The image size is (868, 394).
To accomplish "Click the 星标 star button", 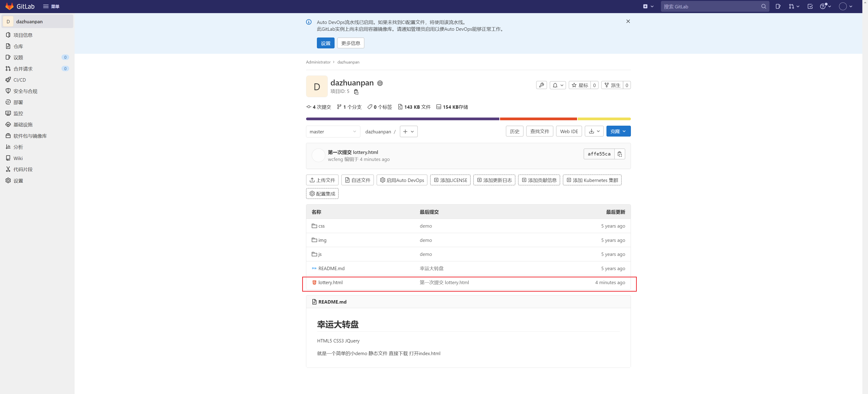I will [580, 85].
